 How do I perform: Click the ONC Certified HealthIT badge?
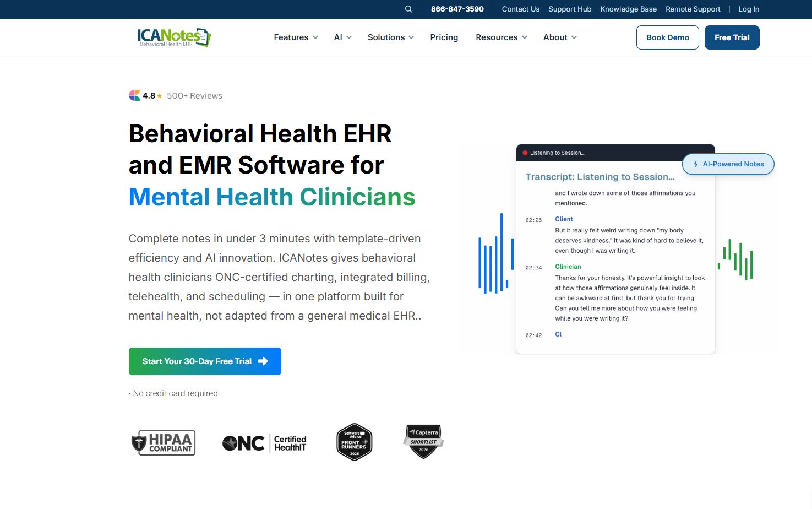264,443
